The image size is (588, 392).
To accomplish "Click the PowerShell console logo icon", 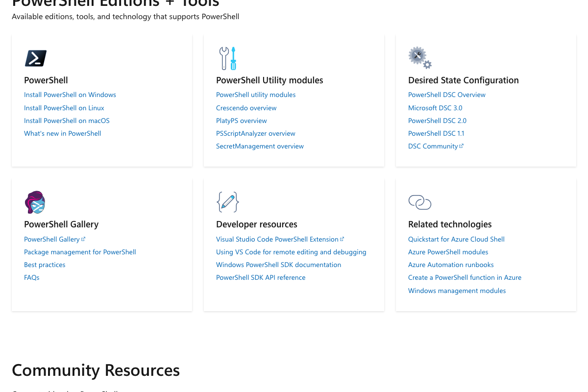I will (x=36, y=58).
